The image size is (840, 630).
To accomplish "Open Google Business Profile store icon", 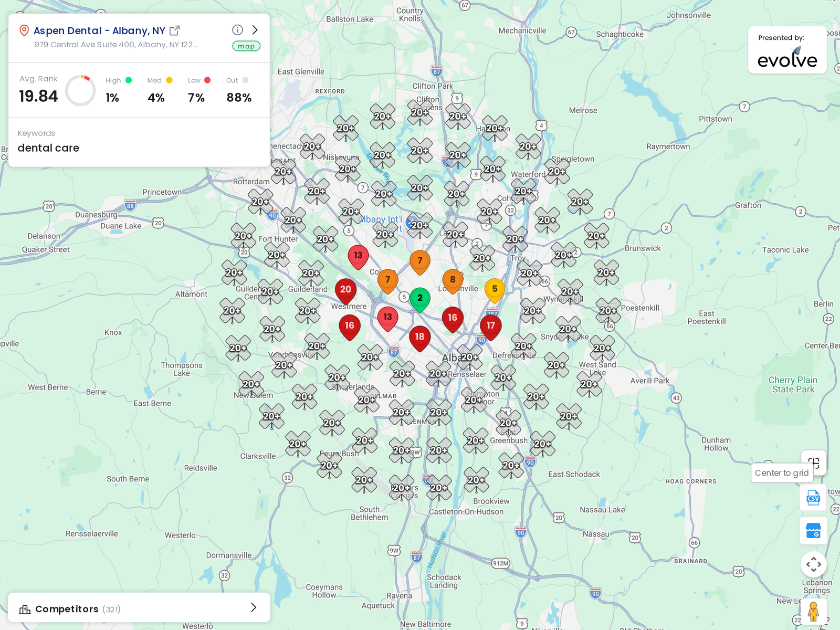I will (813, 531).
